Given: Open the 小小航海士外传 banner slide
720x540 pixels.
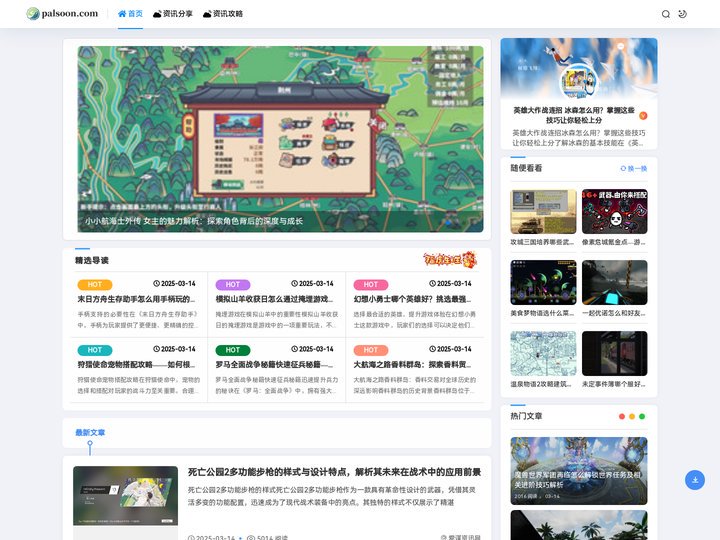Looking at the screenshot, I should (280, 139).
